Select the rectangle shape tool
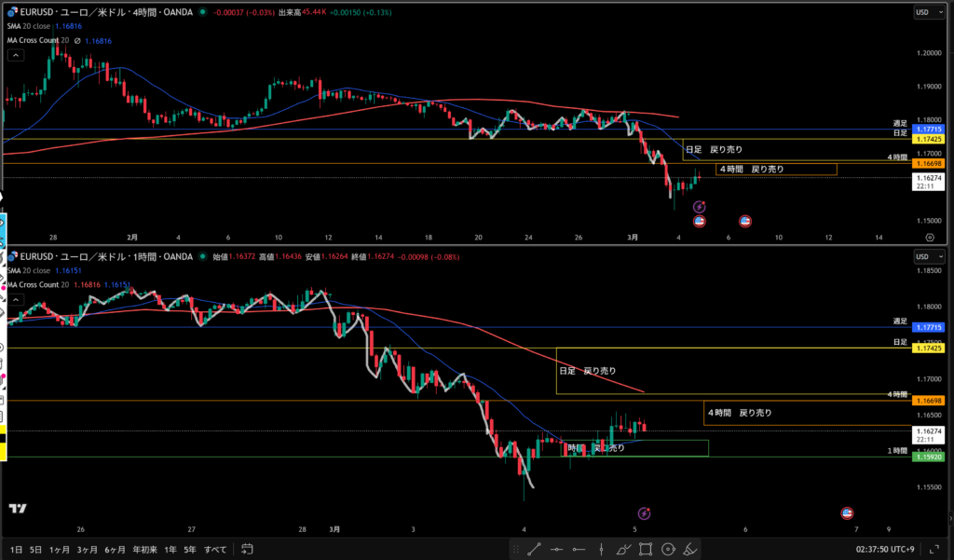Screen dimensions: 954x560 (x=646, y=549)
